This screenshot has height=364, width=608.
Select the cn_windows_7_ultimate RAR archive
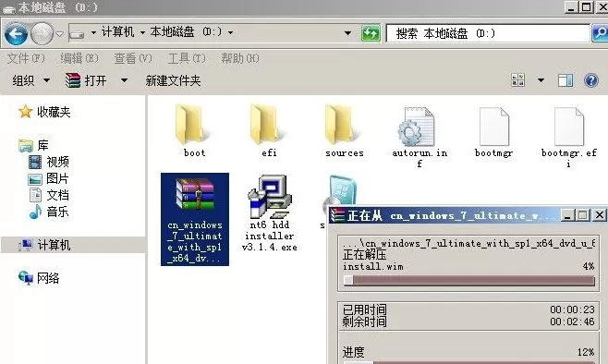click(x=195, y=219)
